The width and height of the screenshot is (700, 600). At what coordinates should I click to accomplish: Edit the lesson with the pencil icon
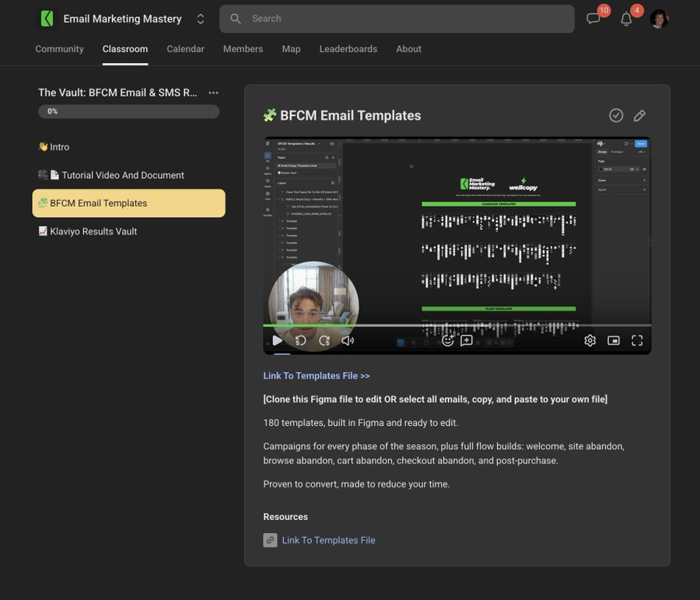(639, 116)
